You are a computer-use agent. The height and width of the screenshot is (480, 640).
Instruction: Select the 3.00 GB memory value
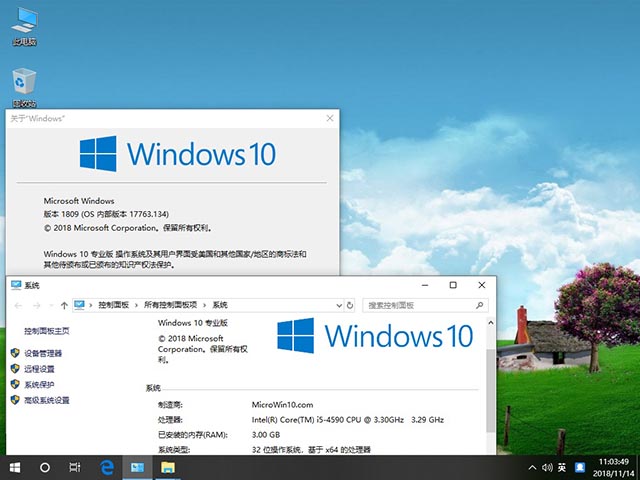[x=266, y=435]
